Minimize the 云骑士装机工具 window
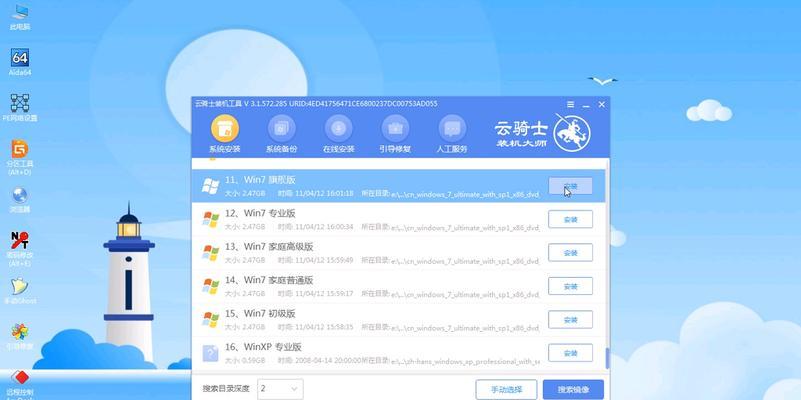801x400 pixels. coord(586,104)
